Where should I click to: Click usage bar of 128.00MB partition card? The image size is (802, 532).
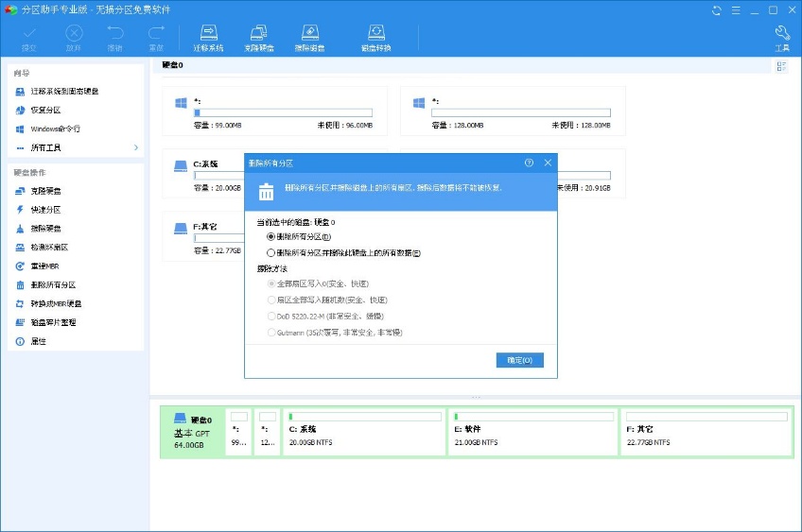[521, 113]
